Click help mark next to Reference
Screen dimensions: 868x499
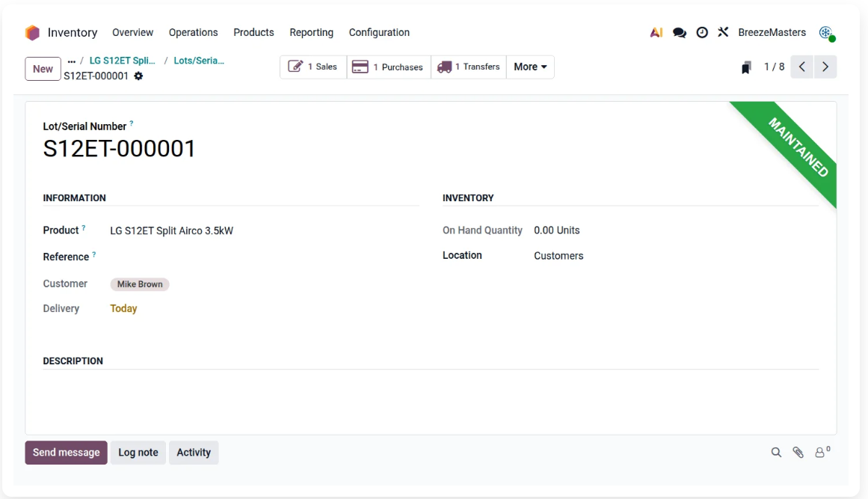pyautogui.click(x=94, y=254)
